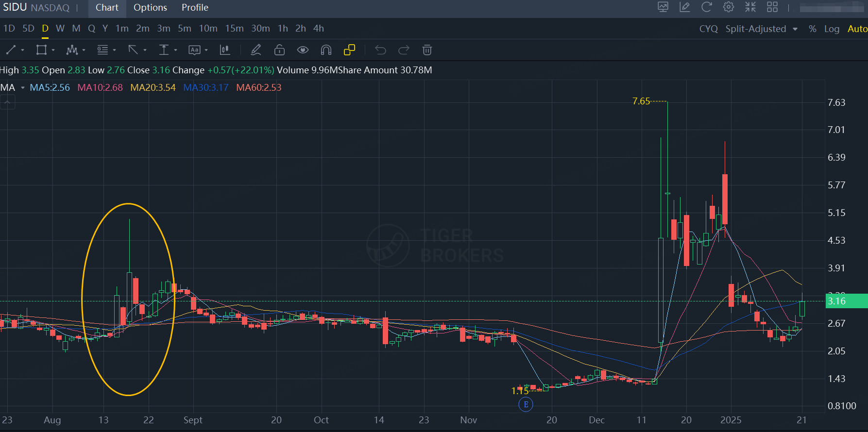Select the 5D timeframe
The width and height of the screenshot is (868, 432).
(x=29, y=29)
